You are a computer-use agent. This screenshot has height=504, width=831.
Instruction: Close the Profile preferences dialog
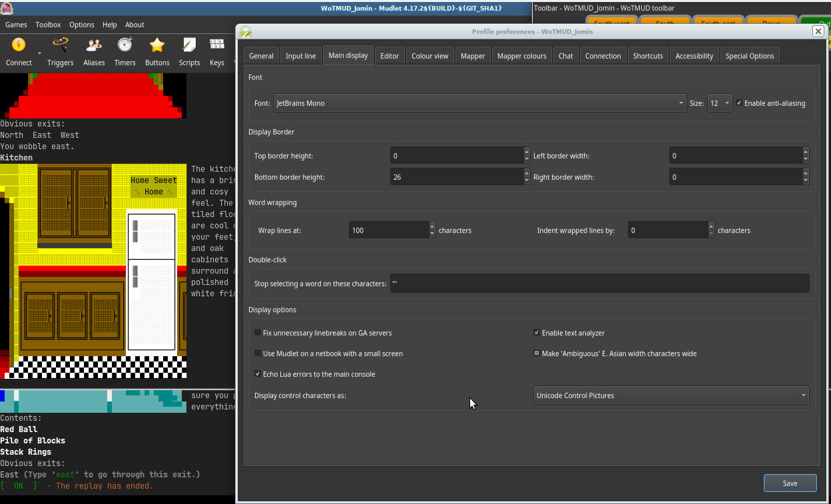click(x=818, y=31)
